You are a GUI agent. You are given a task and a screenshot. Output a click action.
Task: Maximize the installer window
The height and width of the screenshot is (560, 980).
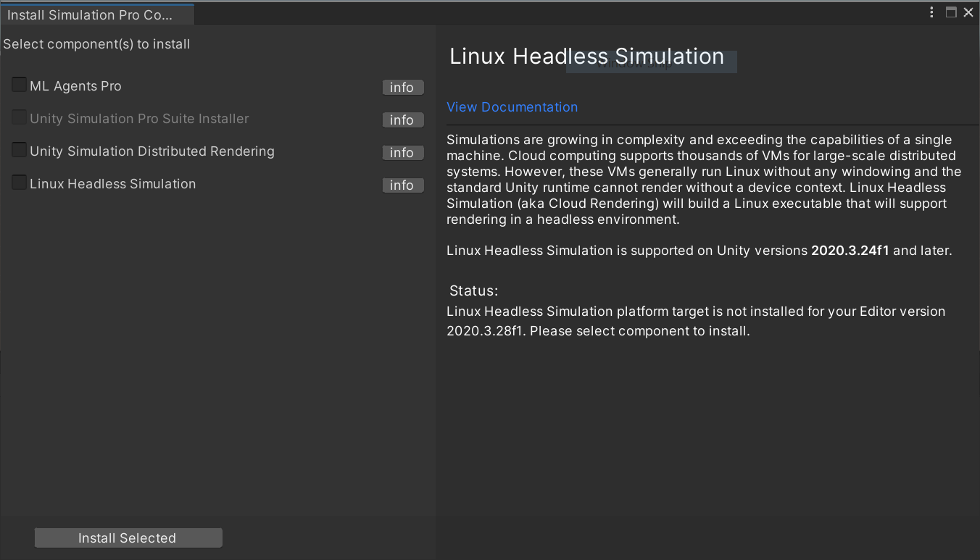[951, 12]
